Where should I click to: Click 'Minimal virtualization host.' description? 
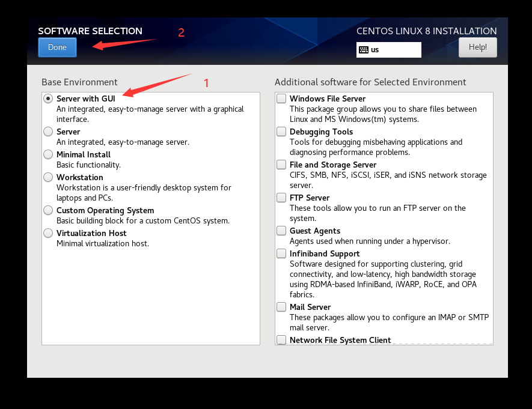click(103, 244)
